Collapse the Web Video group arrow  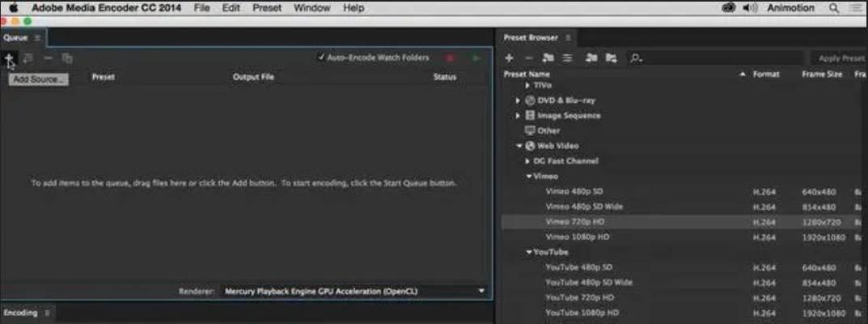[x=519, y=147]
